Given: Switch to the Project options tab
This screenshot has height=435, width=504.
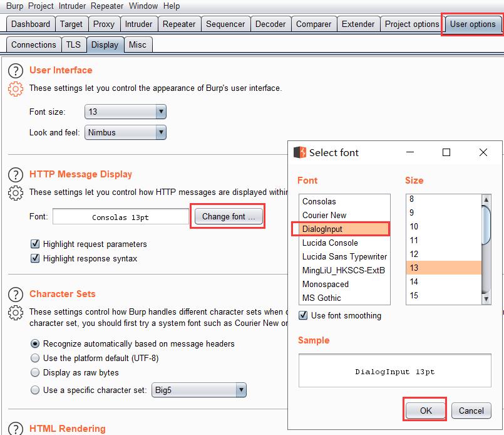Looking at the screenshot, I should [412, 24].
